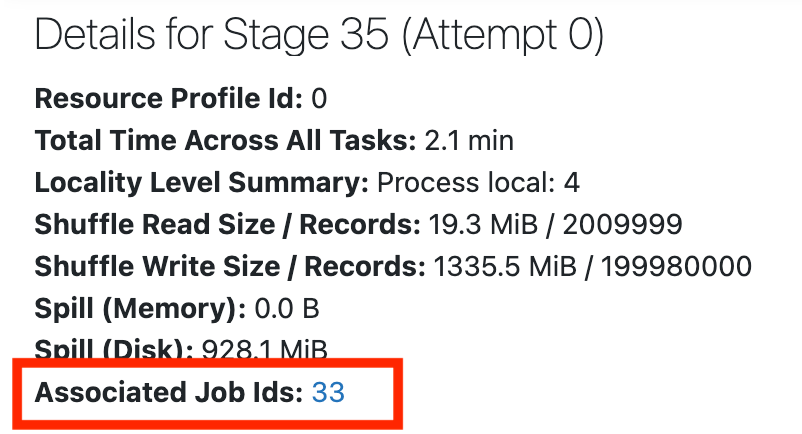
Task: Click the Resource Profile Id label
Action: pyautogui.click(x=168, y=98)
